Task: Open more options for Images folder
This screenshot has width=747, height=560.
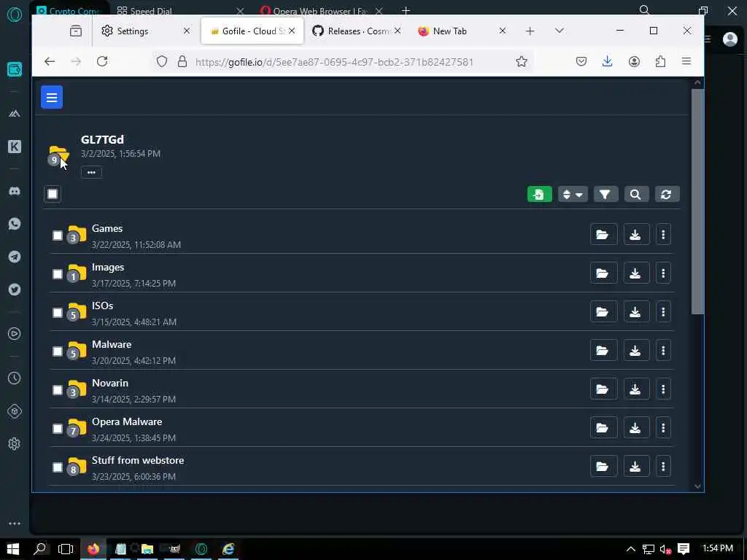Action: (x=663, y=273)
